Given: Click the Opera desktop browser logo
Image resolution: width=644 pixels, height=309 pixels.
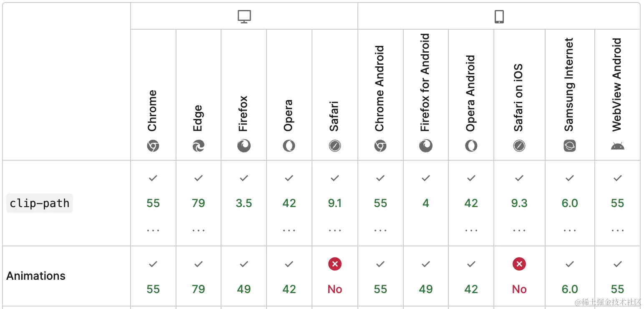Looking at the screenshot, I should point(289,146).
